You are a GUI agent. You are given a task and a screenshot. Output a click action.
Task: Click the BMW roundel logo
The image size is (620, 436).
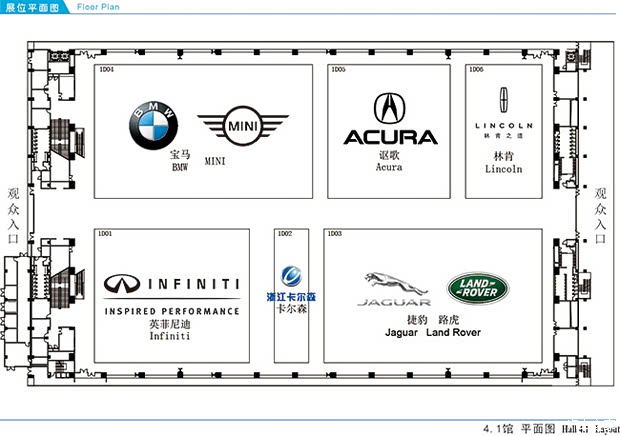(153, 124)
